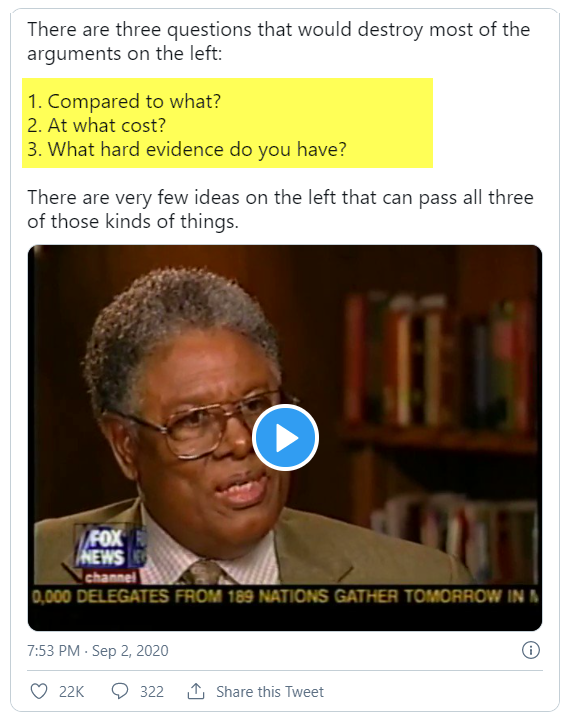The image size is (568, 718).
Task: Click highlighted line 'Compared to what?'
Action: pyautogui.click(x=124, y=101)
